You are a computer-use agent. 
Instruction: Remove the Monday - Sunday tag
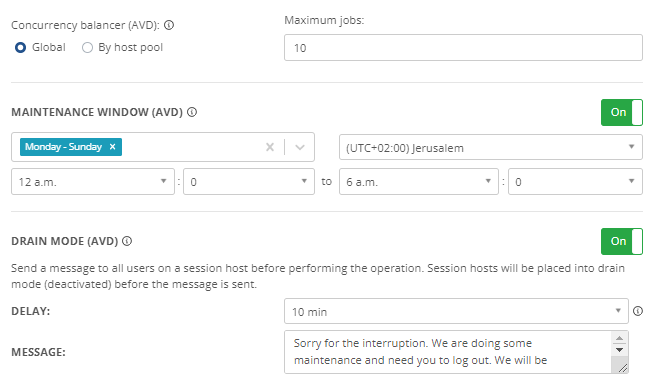[x=112, y=147]
